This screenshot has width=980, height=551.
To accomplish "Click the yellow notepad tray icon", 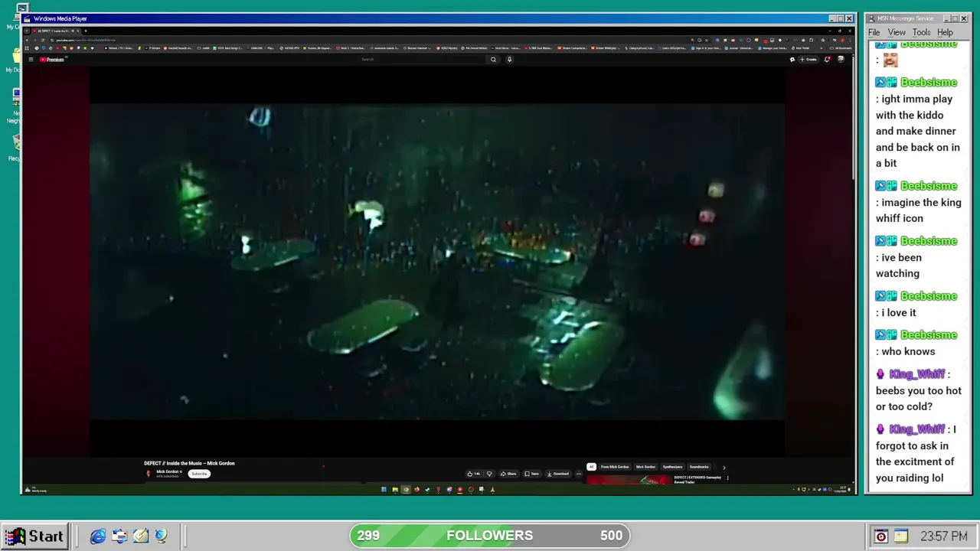I will click(x=901, y=536).
